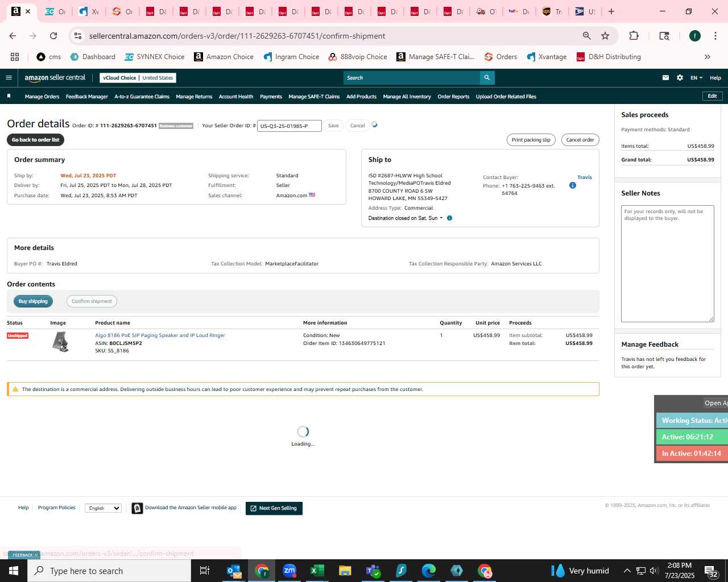The image size is (728, 582).
Task: Click Go back to order list button
Action: [35, 140]
